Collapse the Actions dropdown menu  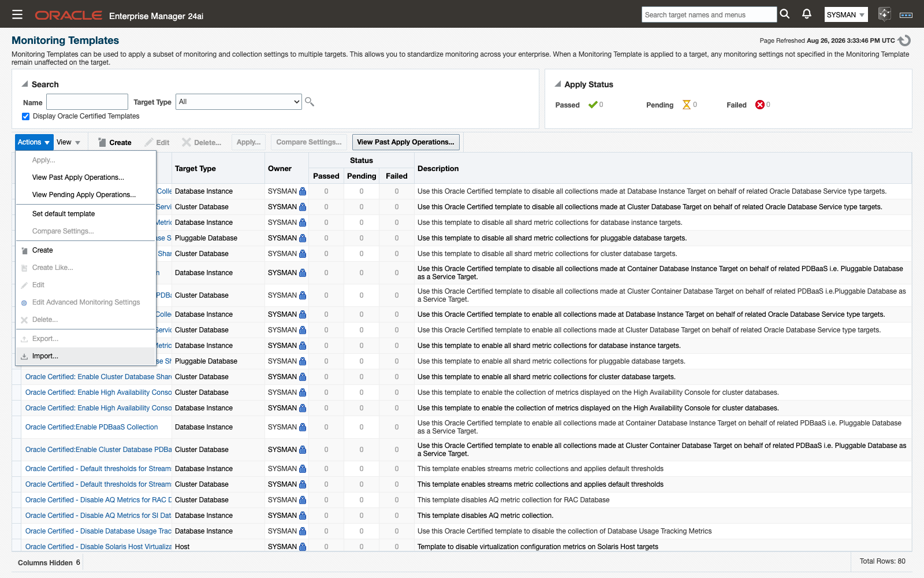click(33, 142)
